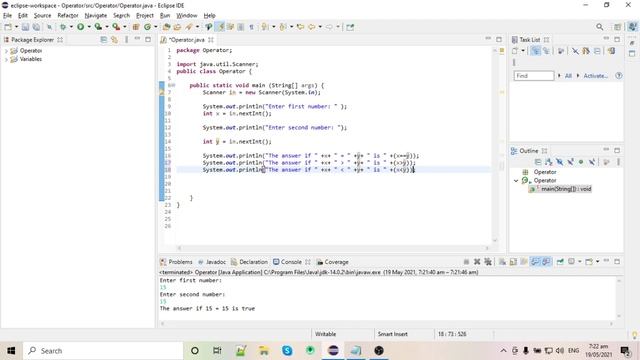
Task: Open the Run button dropdown arrow
Action: pos(89,27)
